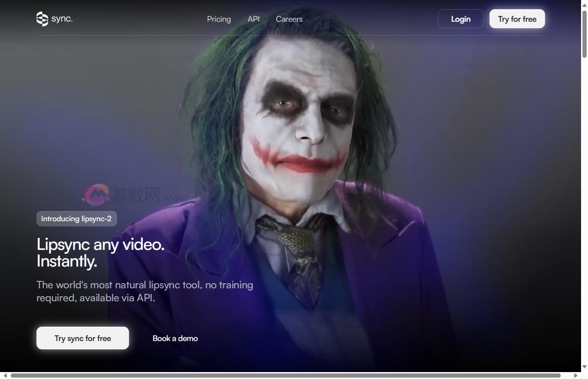The image size is (588, 379).
Task: Click the horizontal scrollbar left arrow
Action: point(5,375)
